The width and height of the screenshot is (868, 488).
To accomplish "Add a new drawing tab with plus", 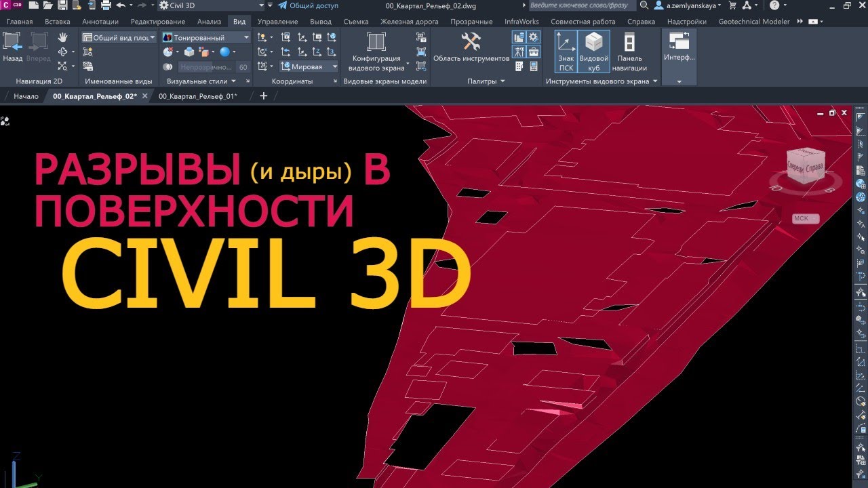I will tap(264, 96).
